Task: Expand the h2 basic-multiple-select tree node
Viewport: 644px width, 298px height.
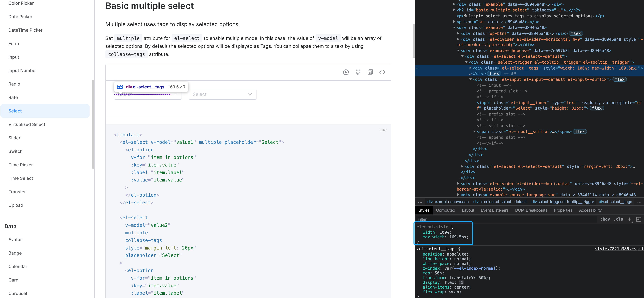Action: click(x=454, y=10)
